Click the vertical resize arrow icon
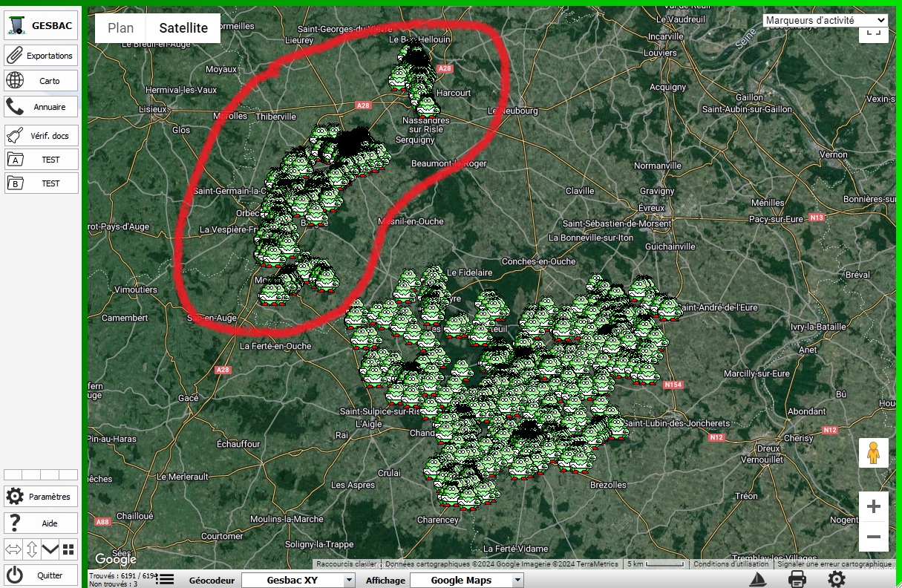The height and width of the screenshot is (588, 902). point(32,549)
